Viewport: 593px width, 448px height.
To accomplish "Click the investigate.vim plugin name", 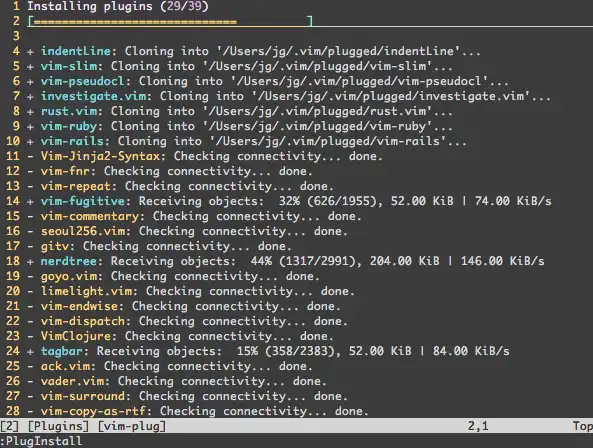I will [x=93, y=96].
